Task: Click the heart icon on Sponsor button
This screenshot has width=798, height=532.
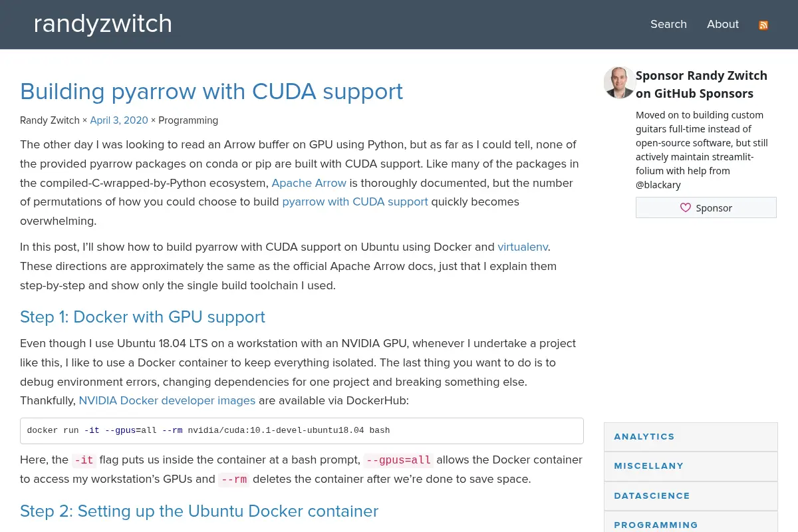Action: coord(686,207)
